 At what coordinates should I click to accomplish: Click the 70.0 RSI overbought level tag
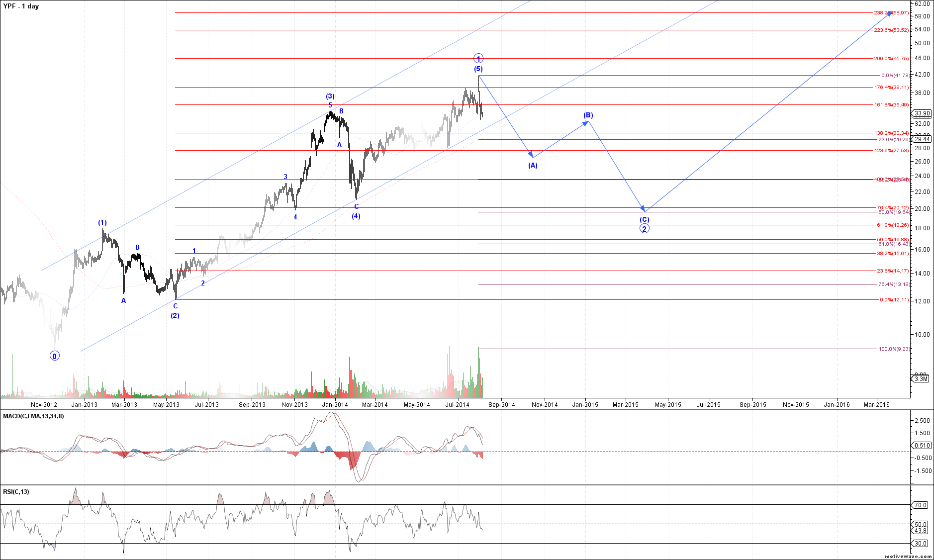(920, 505)
